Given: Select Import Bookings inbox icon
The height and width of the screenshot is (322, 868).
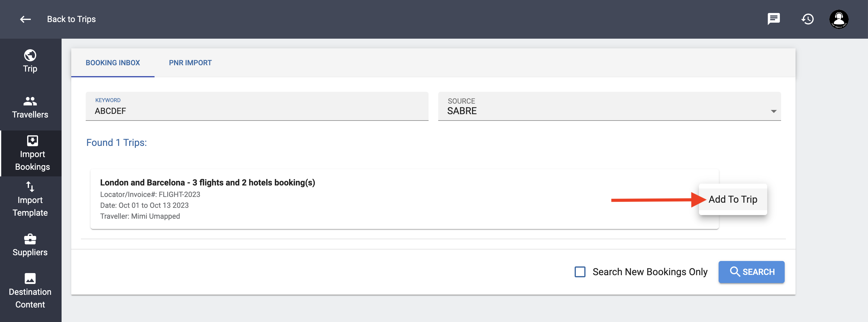Looking at the screenshot, I should pos(32,140).
